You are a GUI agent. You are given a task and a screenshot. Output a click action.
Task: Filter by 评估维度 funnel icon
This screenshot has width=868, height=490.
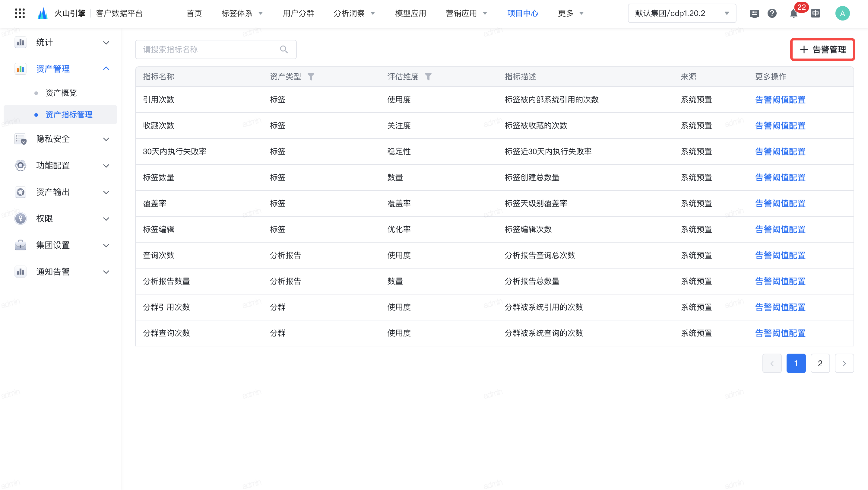click(x=428, y=77)
